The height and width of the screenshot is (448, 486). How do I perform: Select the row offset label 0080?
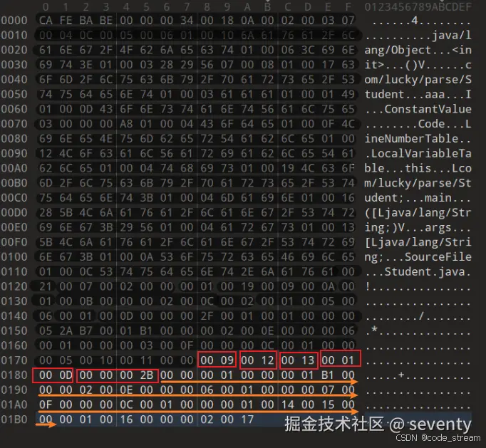click(x=14, y=139)
